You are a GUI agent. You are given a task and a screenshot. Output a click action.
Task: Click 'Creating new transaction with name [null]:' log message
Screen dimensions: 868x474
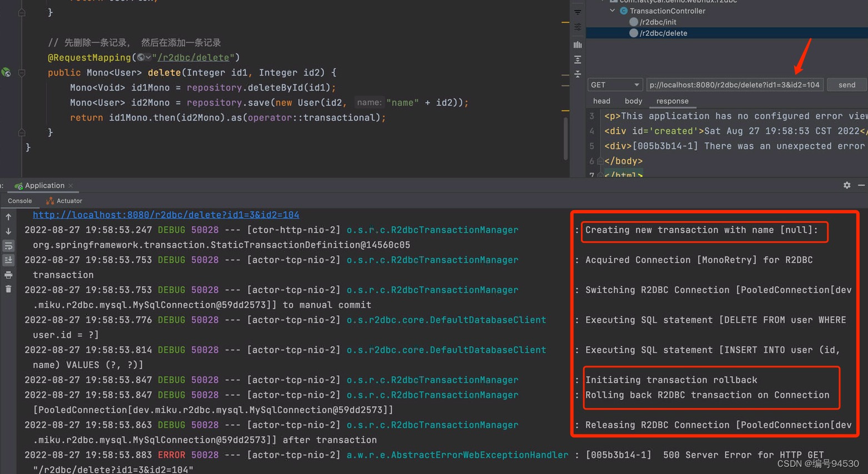coord(701,229)
